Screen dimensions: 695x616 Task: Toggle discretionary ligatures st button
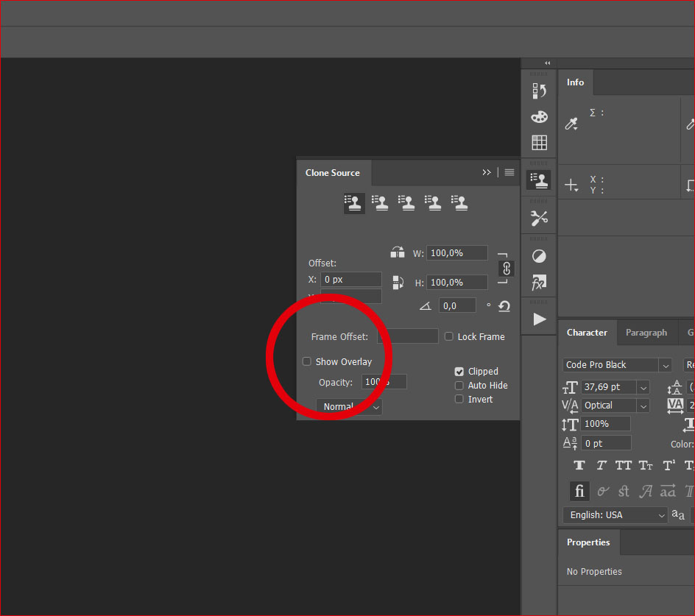[x=624, y=492]
